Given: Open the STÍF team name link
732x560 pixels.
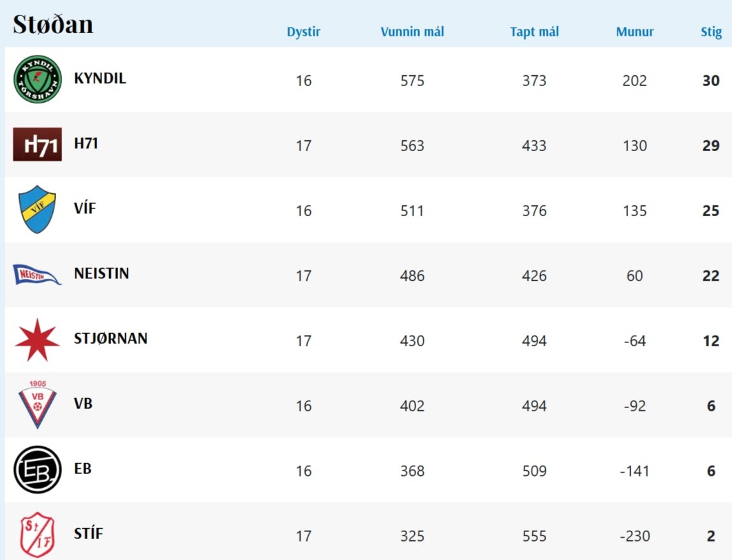Looking at the screenshot, I should click(88, 534).
